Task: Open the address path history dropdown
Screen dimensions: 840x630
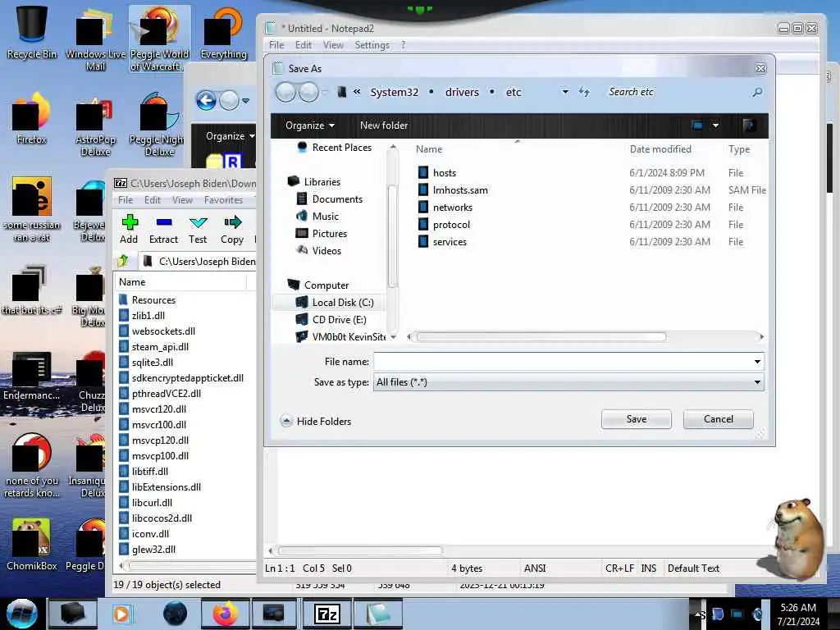Action: tap(565, 92)
